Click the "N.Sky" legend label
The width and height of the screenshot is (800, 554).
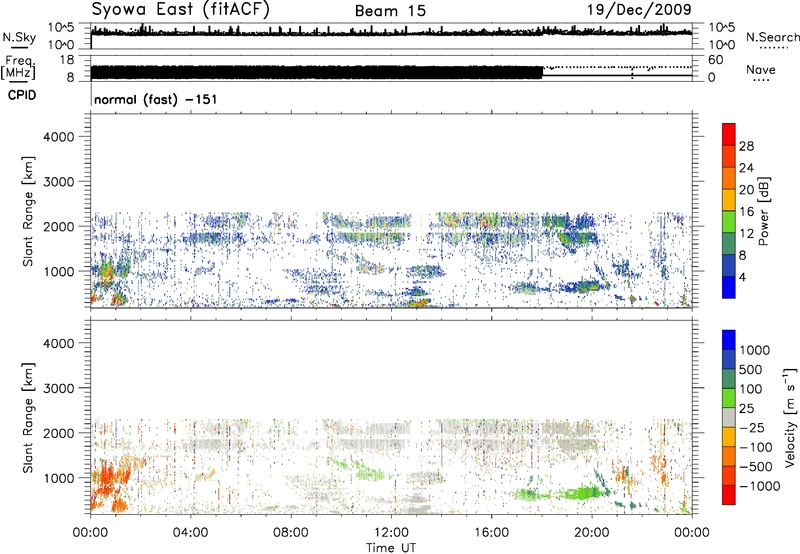coord(19,37)
